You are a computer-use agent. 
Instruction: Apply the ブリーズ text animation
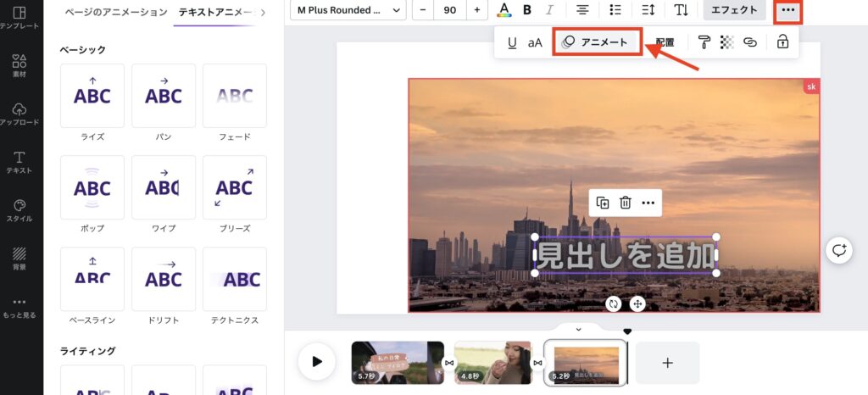click(235, 187)
